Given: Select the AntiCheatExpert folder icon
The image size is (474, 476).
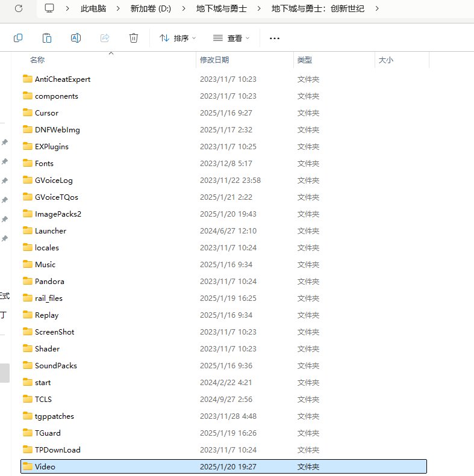Looking at the screenshot, I should point(28,79).
